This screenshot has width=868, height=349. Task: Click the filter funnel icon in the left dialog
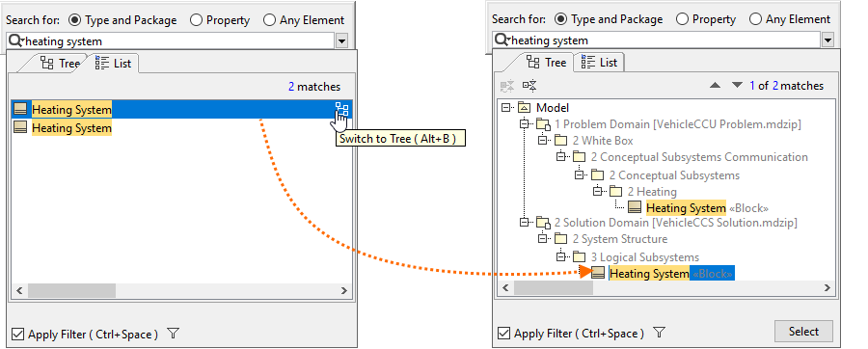pos(174,334)
